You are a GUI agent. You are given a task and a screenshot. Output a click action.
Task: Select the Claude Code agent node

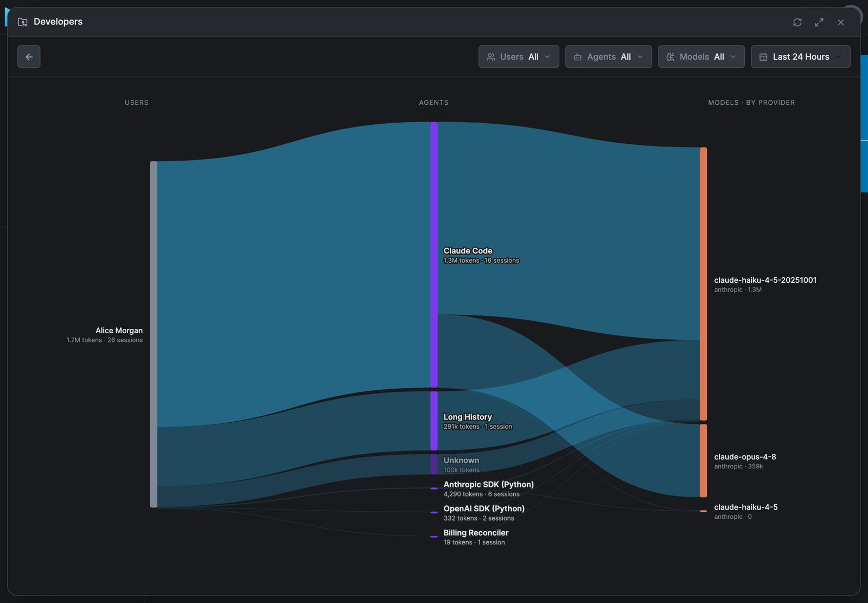pyautogui.click(x=434, y=255)
